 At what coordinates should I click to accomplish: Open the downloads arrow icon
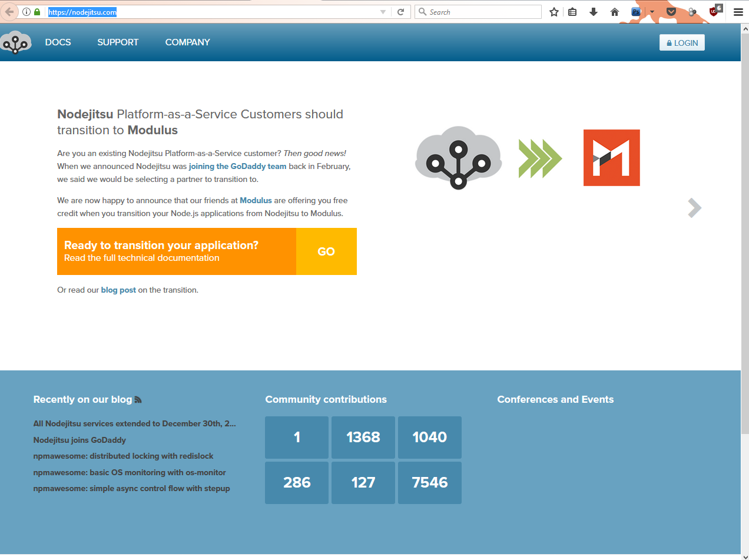593,12
